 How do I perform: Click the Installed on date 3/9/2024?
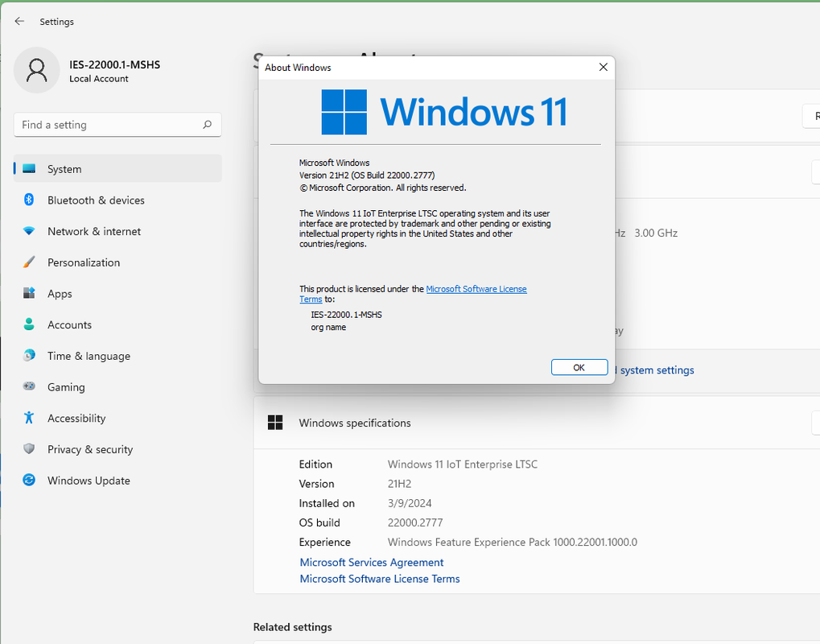410,503
